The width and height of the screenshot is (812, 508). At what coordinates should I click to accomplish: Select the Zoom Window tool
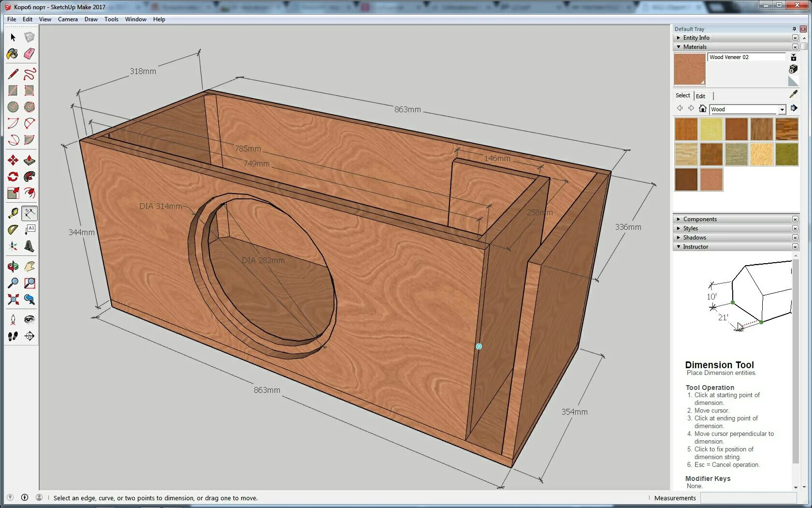click(29, 283)
